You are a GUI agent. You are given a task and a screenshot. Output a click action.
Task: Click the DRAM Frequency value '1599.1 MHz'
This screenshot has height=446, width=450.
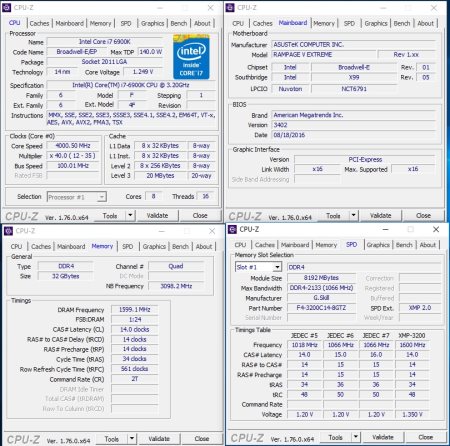click(x=134, y=310)
